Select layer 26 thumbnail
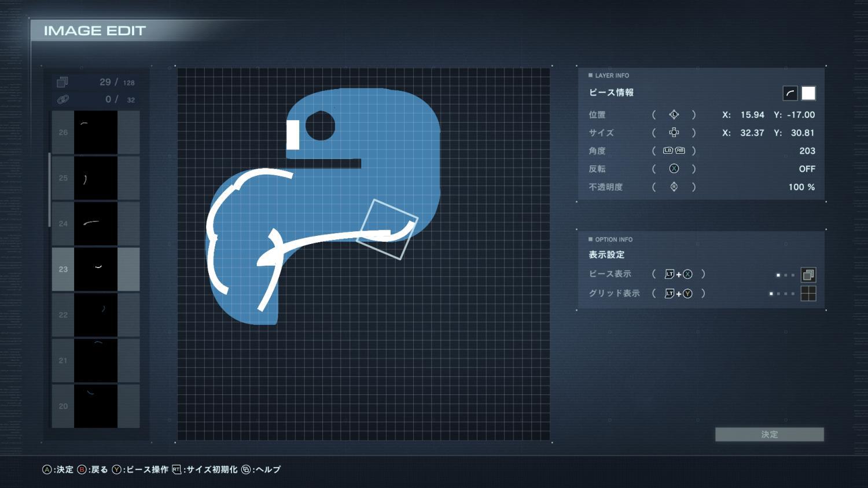The image size is (868, 488). point(95,132)
